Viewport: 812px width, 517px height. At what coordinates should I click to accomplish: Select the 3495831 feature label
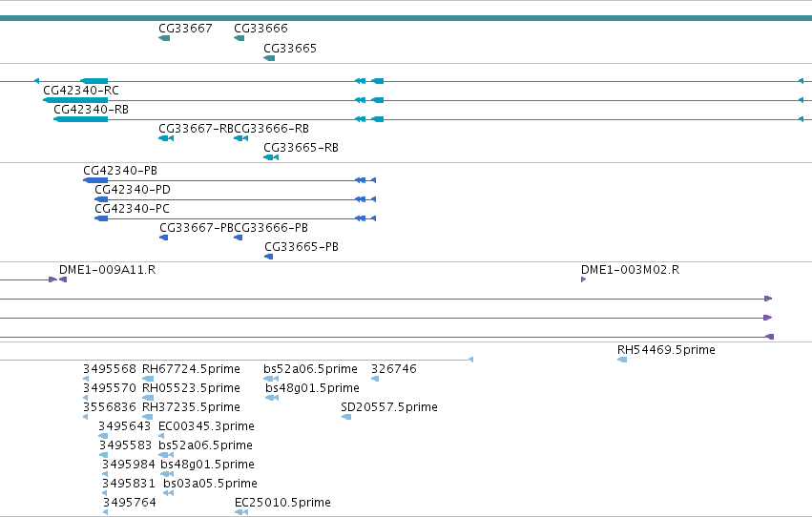128,485
